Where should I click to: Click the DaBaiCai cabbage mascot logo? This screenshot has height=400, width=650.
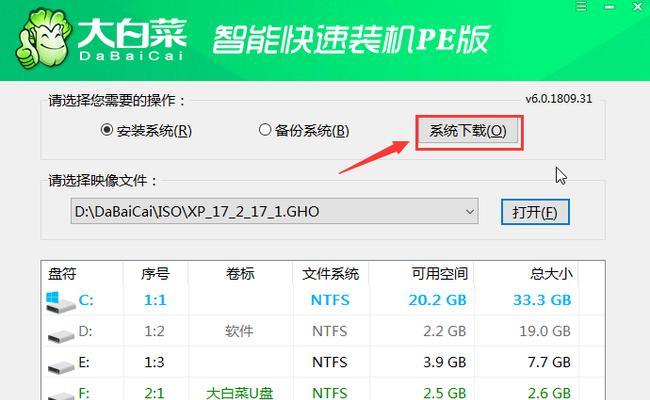point(44,39)
